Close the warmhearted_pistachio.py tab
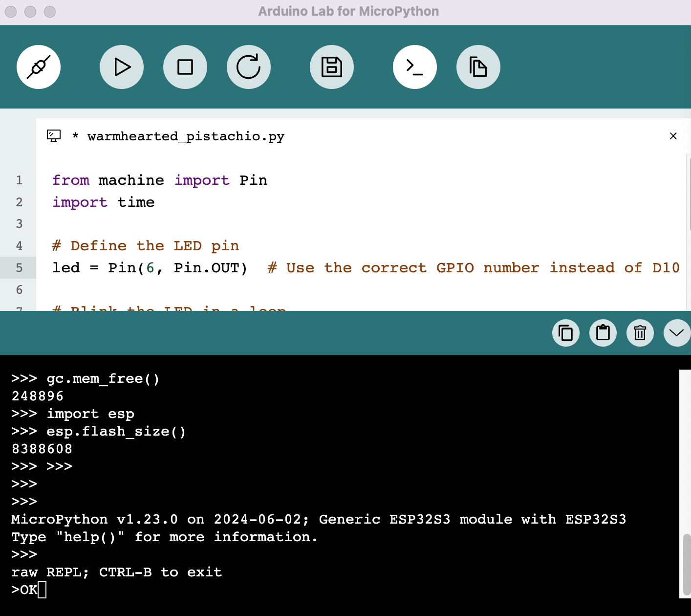This screenshot has width=691, height=616. (x=673, y=136)
